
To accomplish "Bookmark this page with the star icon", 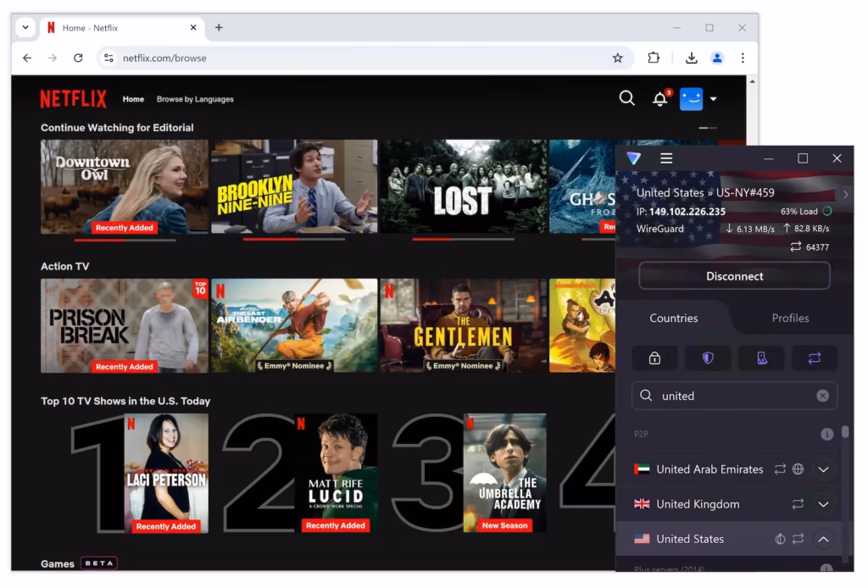I will (618, 58).
